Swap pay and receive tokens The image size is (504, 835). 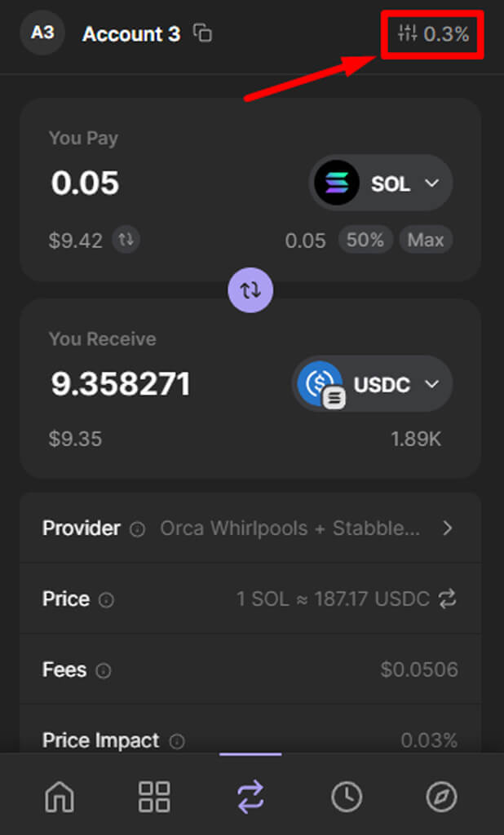point(251,290)
